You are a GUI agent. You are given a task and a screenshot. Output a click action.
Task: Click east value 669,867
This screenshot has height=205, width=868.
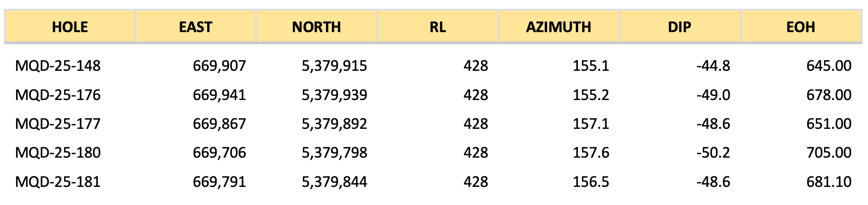click(x=219, y=124)
